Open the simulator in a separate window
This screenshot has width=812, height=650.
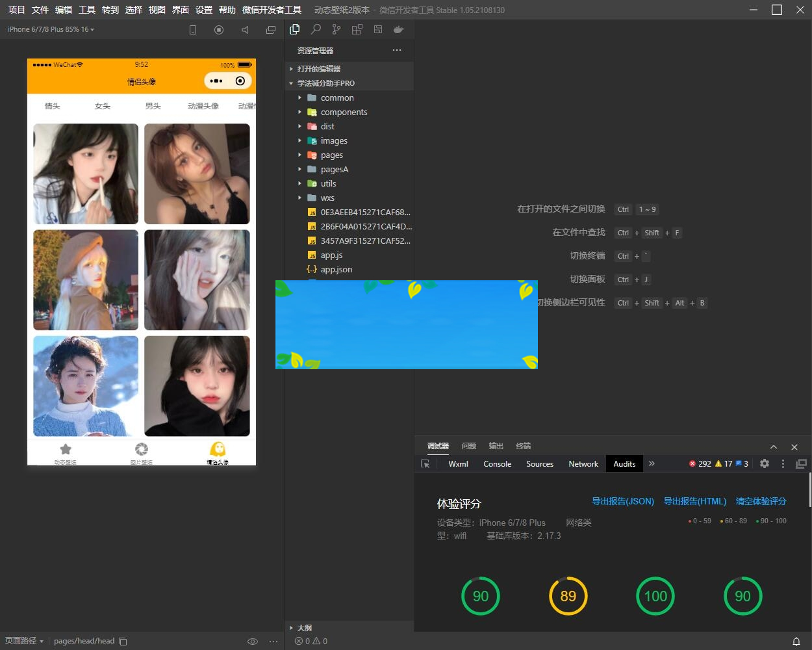271,29
